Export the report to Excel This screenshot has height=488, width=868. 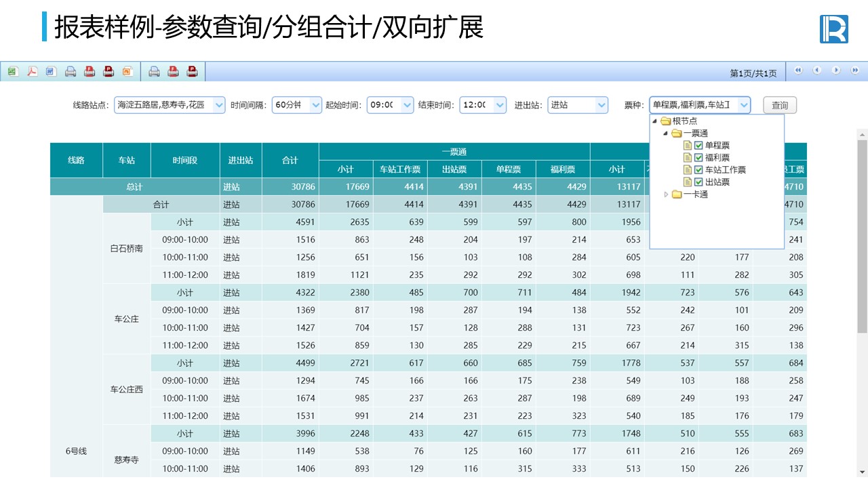point(13,71)
